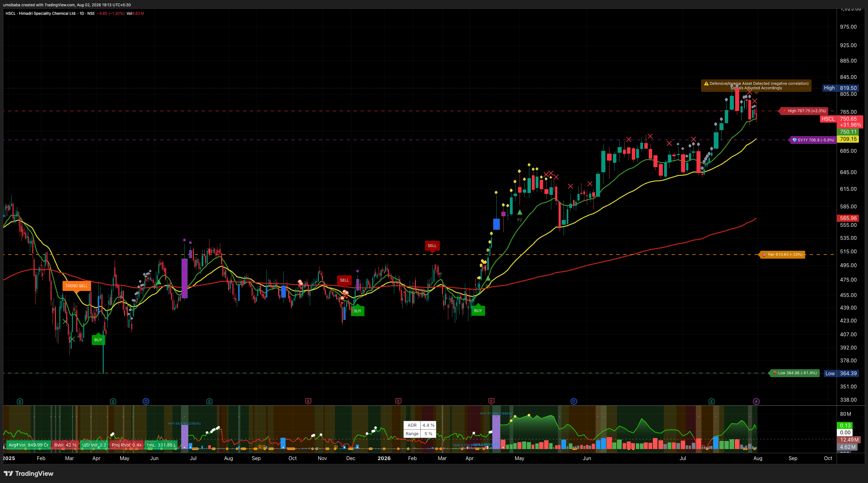The image size is (868, 483).
Task: Click the RVol 42 % stat box
Action: click(x=65, y=445)
